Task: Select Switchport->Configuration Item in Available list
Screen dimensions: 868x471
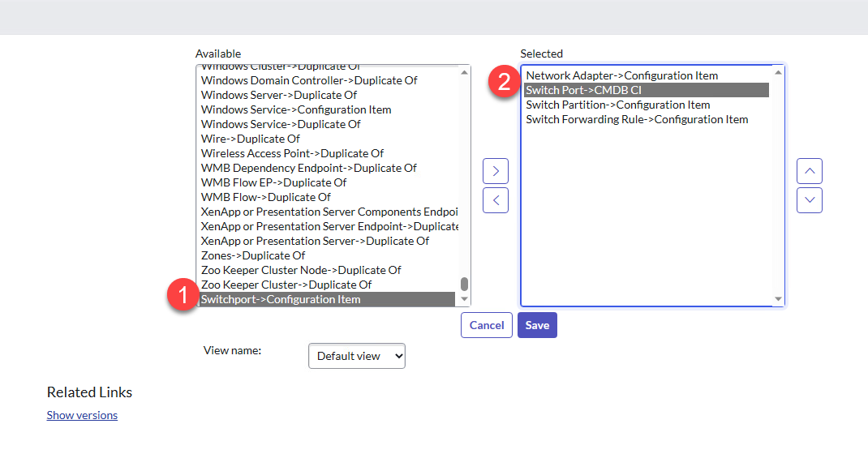Action: coord(327,299)
